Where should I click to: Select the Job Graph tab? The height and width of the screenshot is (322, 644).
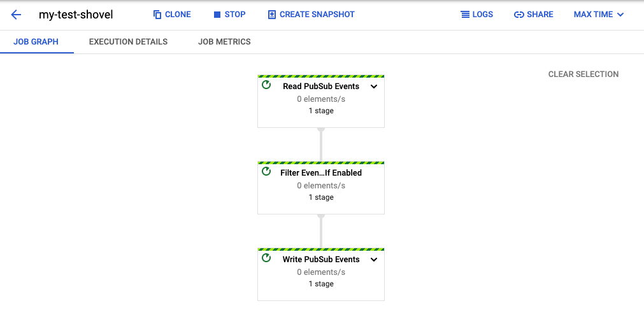coord(36,42)
